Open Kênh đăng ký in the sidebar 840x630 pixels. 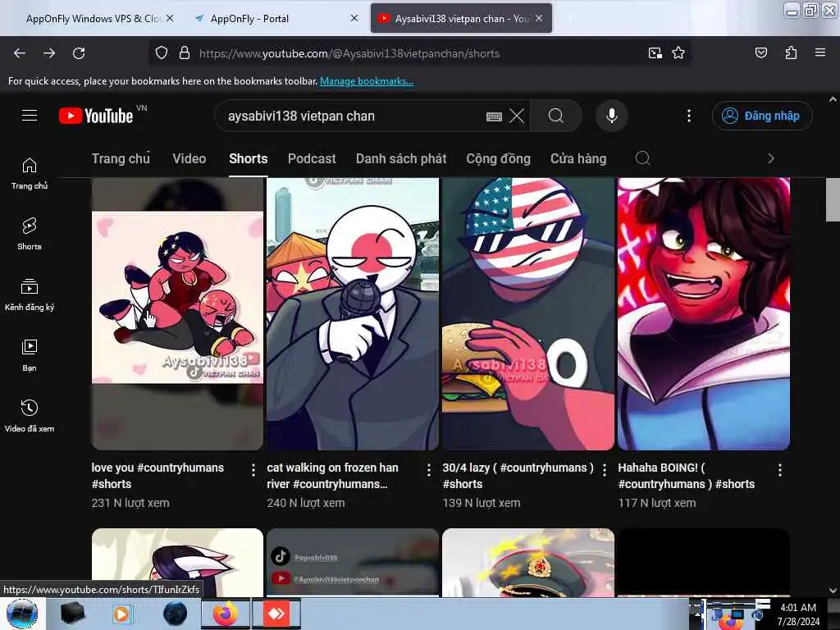[x=30, y=294]
